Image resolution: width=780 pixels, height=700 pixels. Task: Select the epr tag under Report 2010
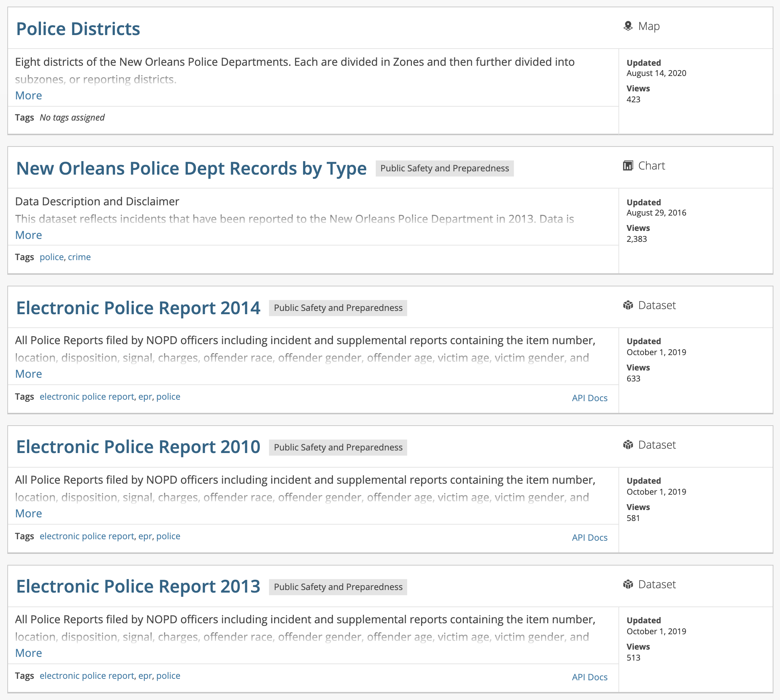[145, 536]
